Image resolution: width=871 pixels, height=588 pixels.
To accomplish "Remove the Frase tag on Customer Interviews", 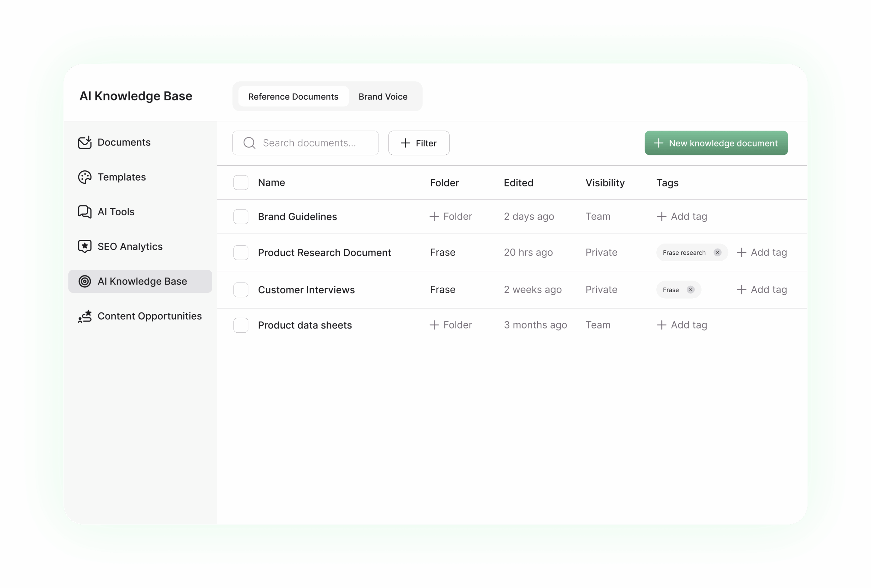I will point(690,289).
